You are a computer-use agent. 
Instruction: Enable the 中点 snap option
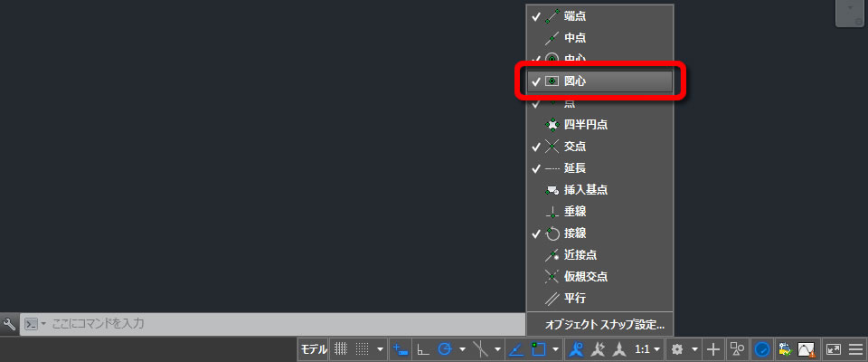tap(599, 38)
